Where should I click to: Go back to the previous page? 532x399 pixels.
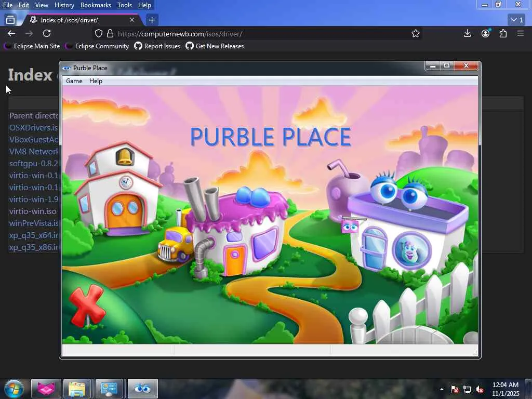coord(11,33)
